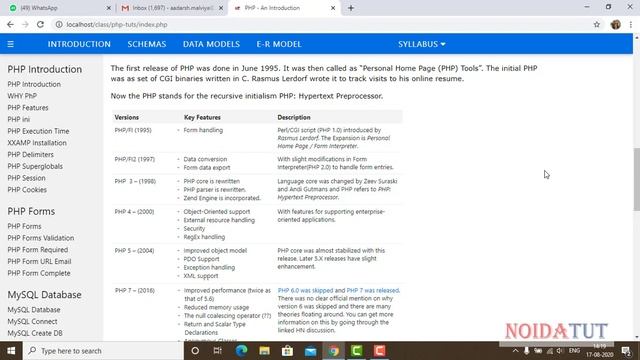Screen dimensions: 640x360
Task: Open PHP Delimiters sidebar link
Action: 30,155
